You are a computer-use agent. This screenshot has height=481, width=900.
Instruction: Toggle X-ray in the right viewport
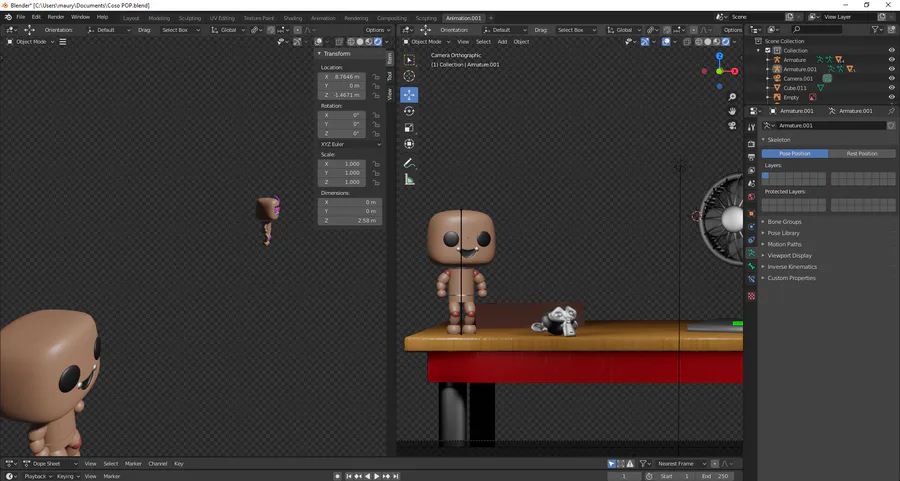click(x=686, y=42)
